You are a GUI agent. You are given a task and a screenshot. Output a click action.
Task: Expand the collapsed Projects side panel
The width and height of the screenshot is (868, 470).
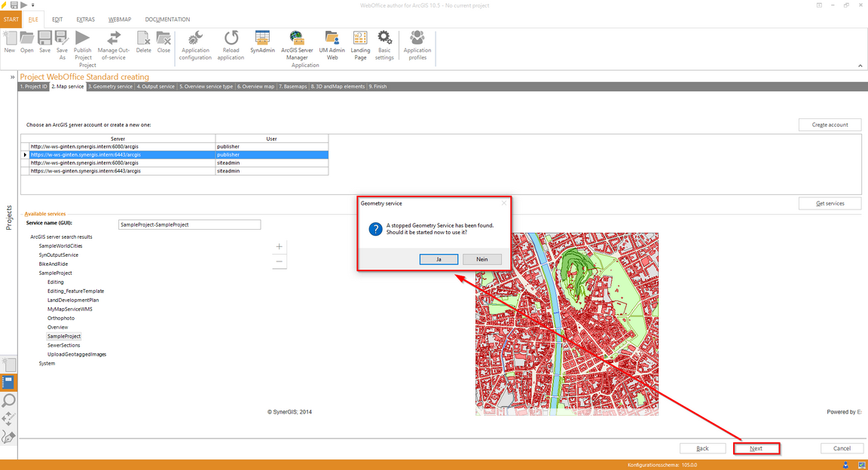(12, 77)
